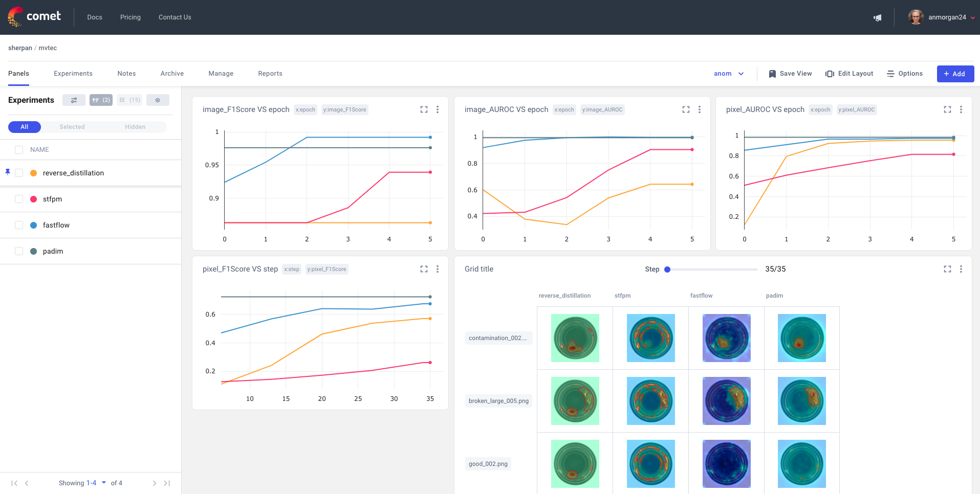The image size is (980, 494).
Task: Open the Archive tab
Action: [x=172, y=74]
